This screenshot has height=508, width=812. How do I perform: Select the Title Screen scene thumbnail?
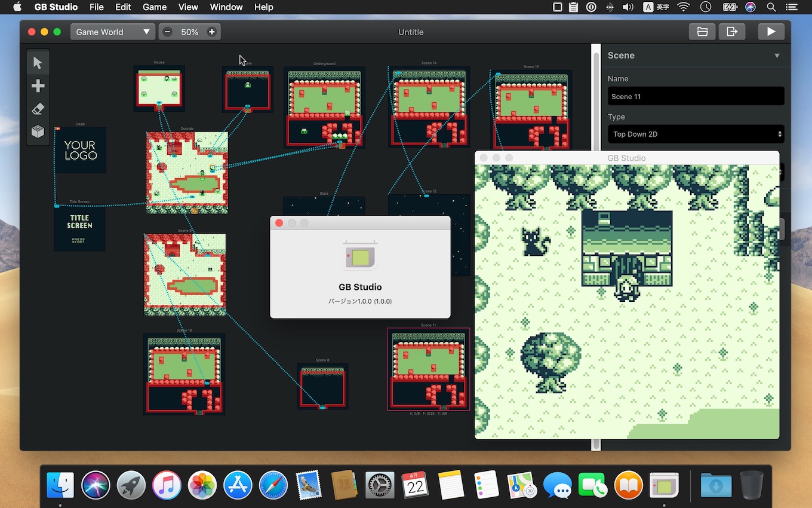click(79, 228)
